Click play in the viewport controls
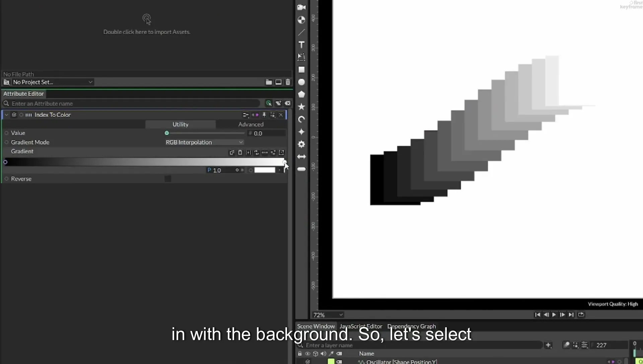 coord(554,314)
